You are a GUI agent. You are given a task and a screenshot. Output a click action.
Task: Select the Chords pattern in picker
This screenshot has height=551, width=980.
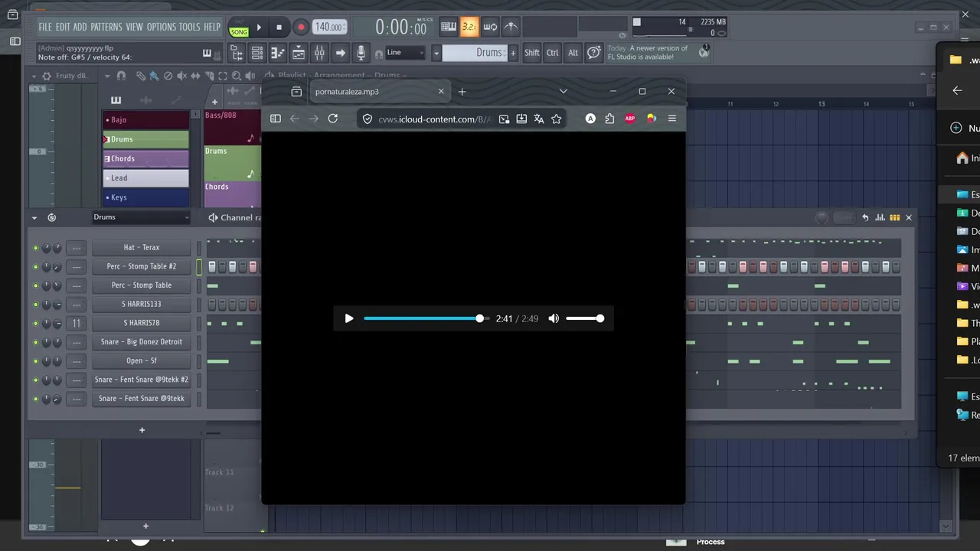[145, 158]
